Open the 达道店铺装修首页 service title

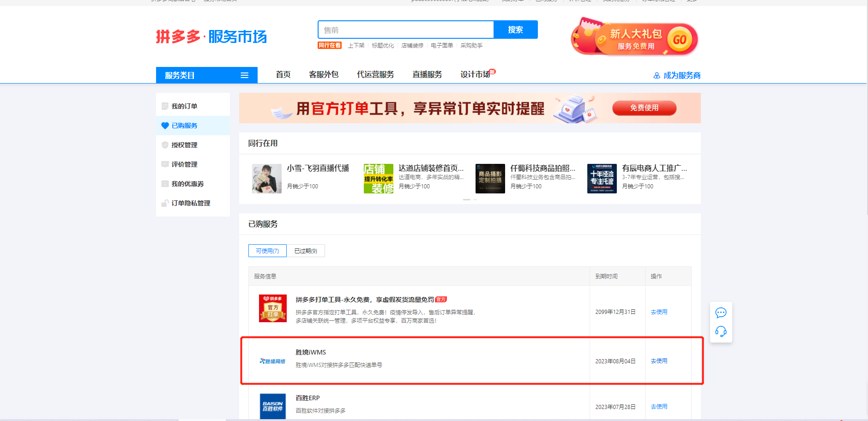click(431, 168)
